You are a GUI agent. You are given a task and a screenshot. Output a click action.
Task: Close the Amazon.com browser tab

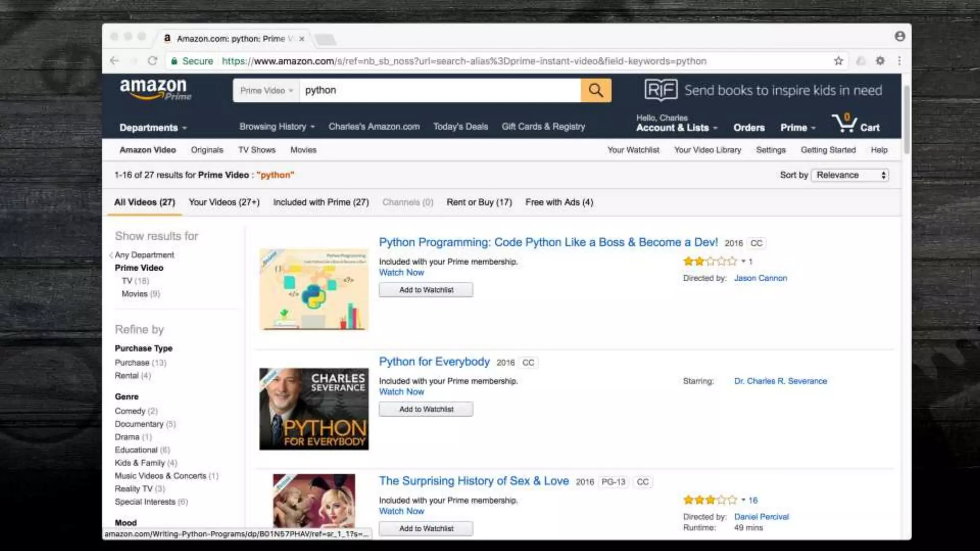point(301,39)
